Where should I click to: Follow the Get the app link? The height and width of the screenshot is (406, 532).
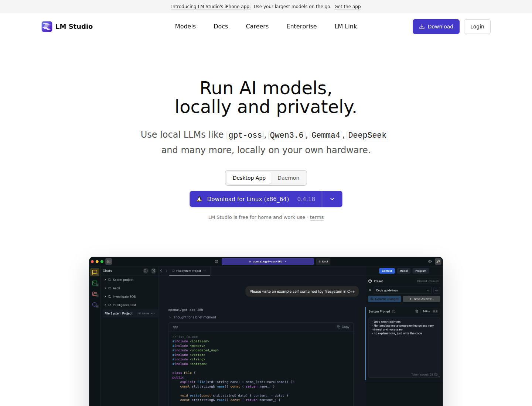348,7
